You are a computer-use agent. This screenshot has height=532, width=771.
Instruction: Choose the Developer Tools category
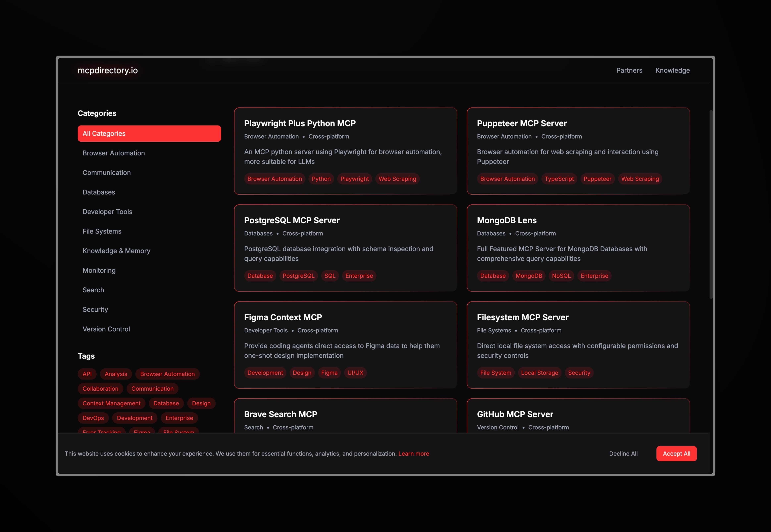point(149,212)
